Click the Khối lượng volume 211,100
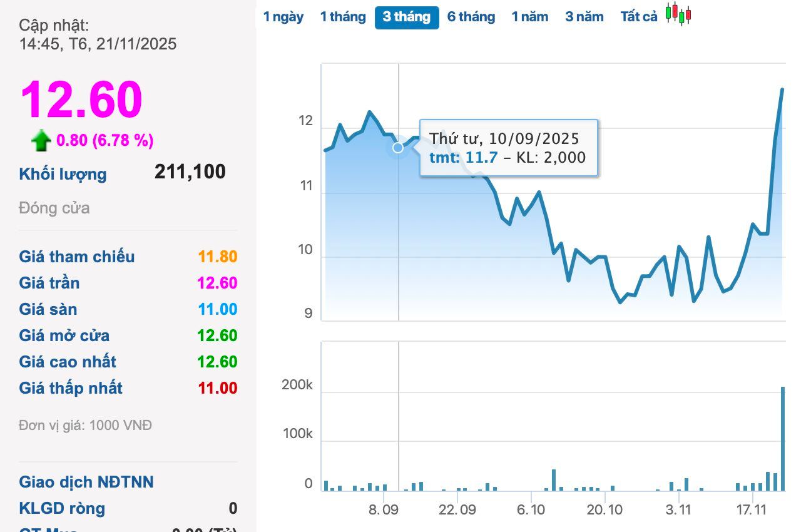This screenshot has height=532, width=811. coord(190,171)
